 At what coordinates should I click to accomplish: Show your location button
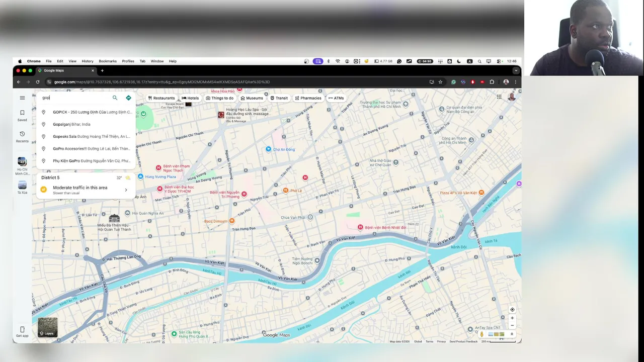512,310
